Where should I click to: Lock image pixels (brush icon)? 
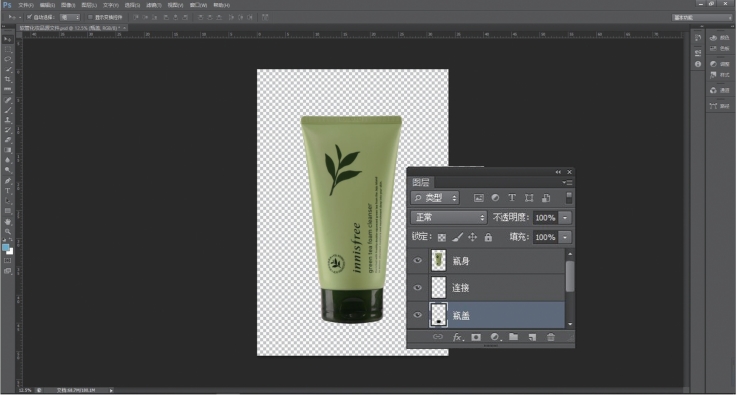pyautogui.click(x=457, y=237)
